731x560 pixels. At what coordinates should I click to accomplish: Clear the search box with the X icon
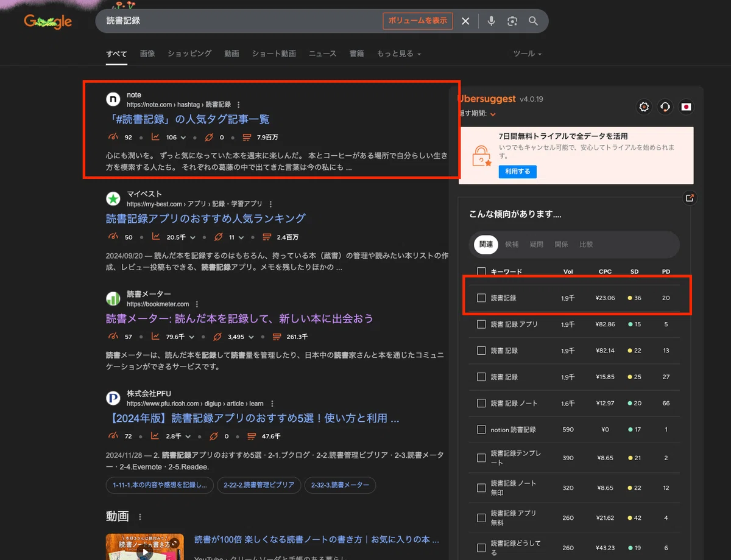(x=465, y=21)
